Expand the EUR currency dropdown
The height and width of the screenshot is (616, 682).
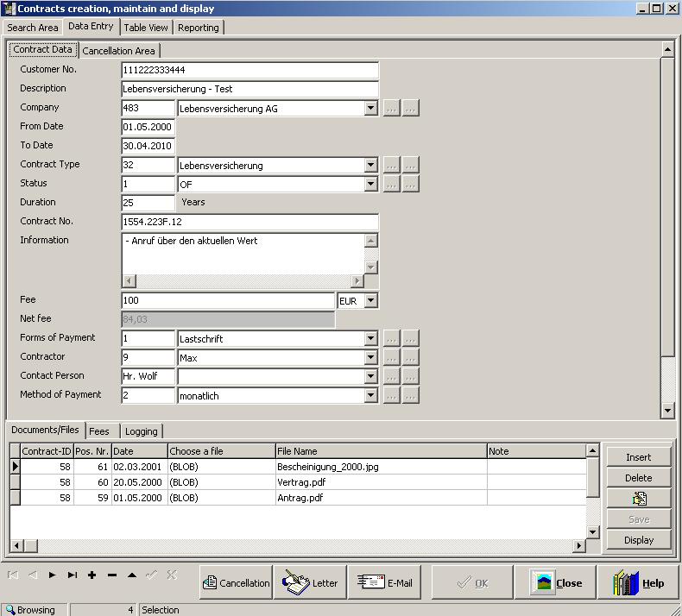coord(371,300)
